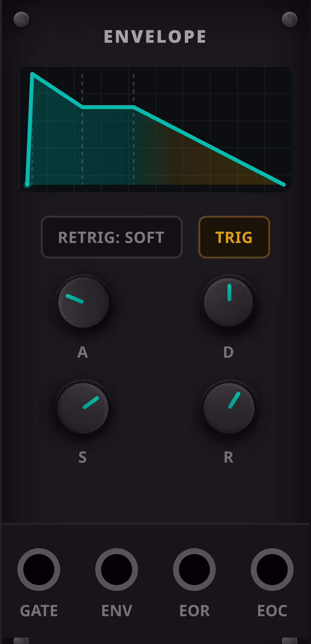
Task: Click the Sustain (S) knob
Action: coord(83,408)
